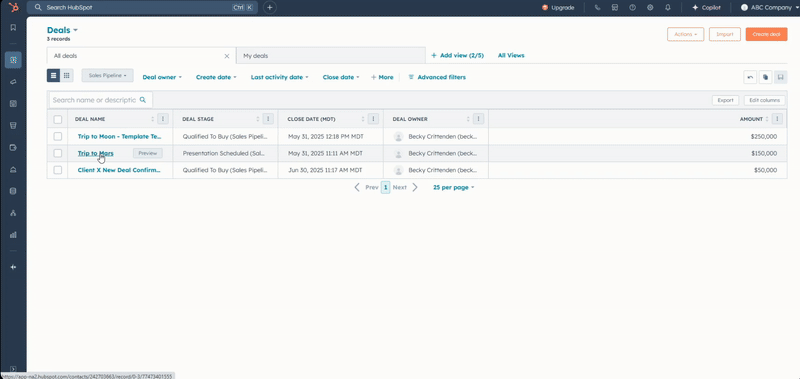The width and height of the screenshot is (800, 379).
Task: Open the Notifications bell icon
Action: coord(668,8)
